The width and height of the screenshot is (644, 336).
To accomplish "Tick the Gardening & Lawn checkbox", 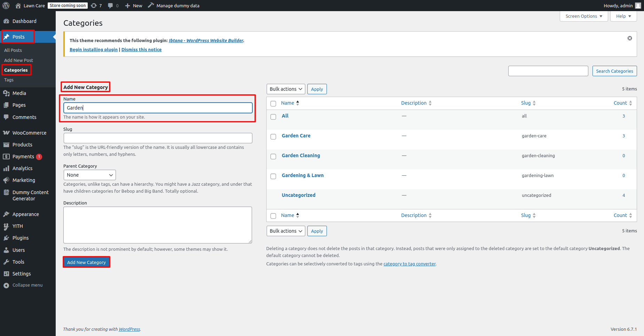I will point(273,176).
